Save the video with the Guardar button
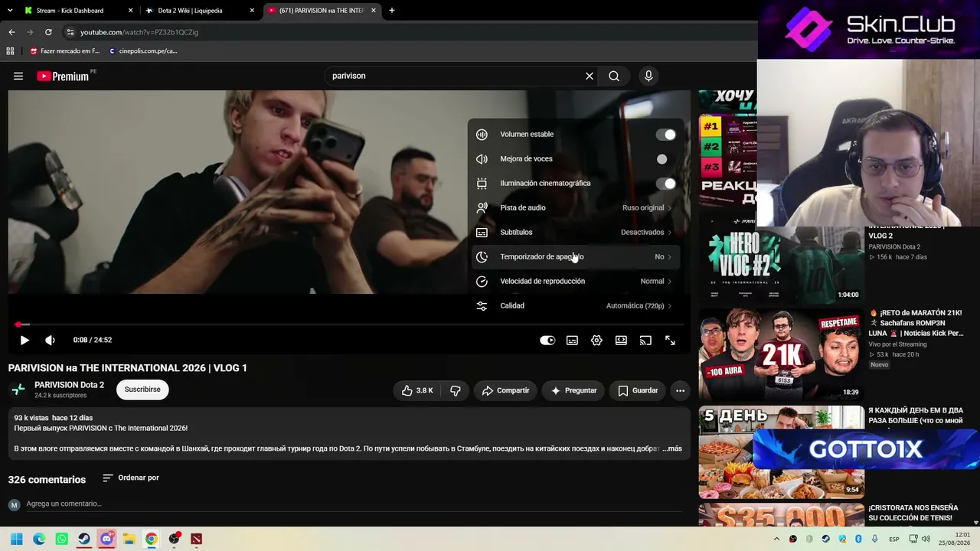Viewport: 980px width, 551px height. tap(638, 390)
